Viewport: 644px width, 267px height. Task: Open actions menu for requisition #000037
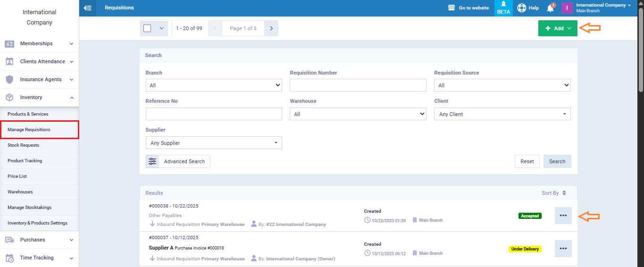coord(563,249)
